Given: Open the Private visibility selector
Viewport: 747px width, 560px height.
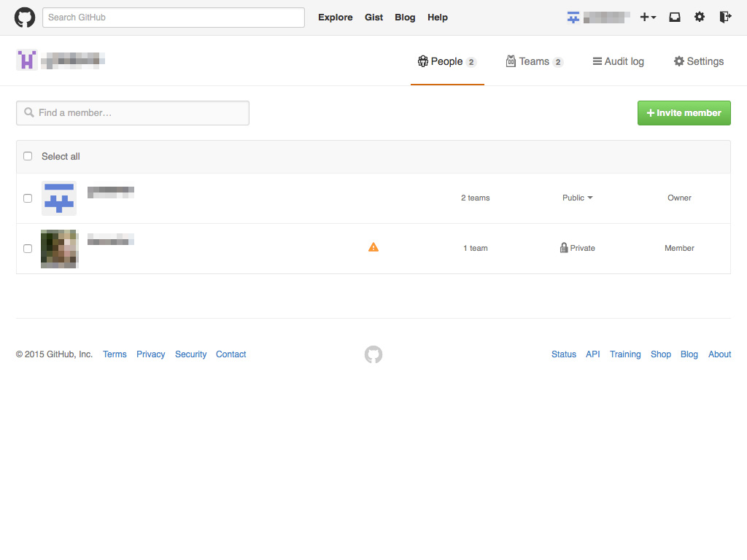Looking at the screenshot, I should (x=577, y=249).
